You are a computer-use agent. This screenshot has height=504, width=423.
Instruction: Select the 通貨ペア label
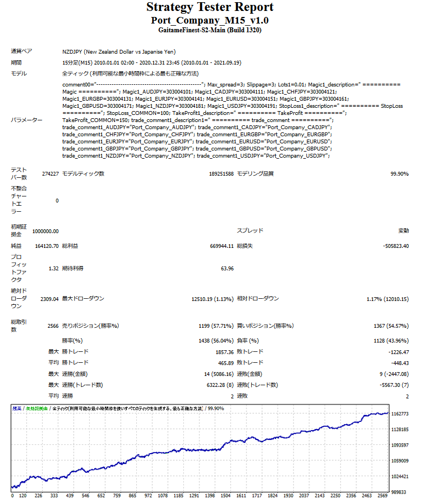coord(21,51)
